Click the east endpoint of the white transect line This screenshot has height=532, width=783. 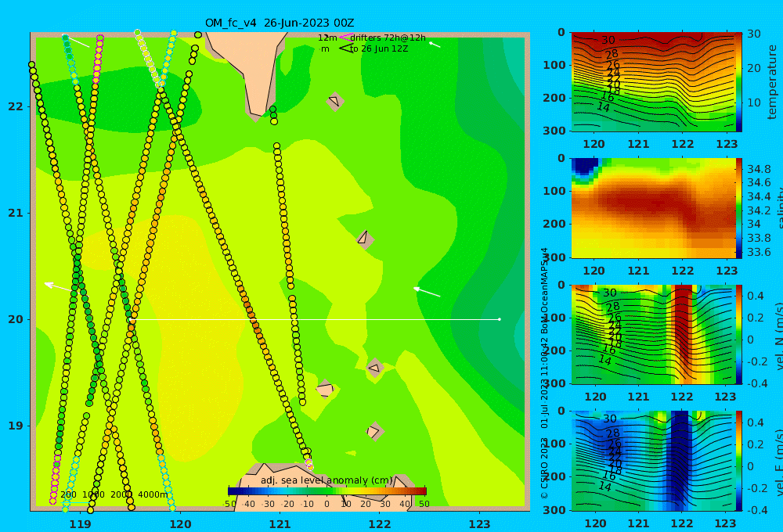500,319
